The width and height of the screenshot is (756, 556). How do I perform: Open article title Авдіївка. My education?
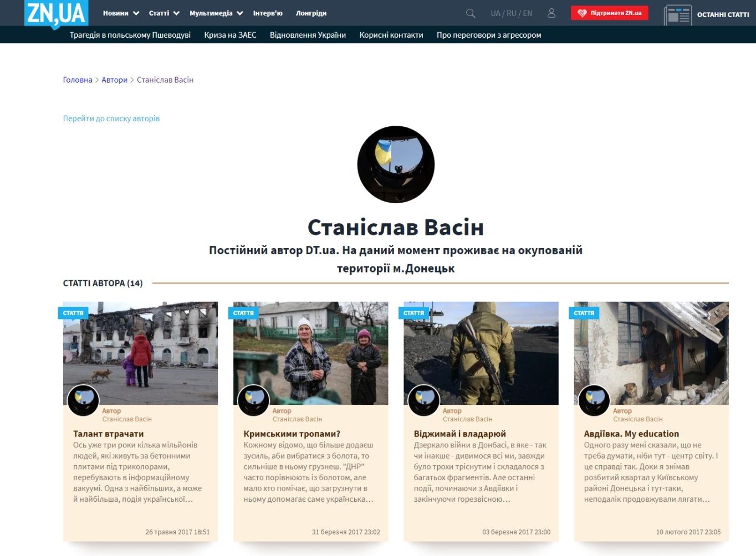point(631,434)
